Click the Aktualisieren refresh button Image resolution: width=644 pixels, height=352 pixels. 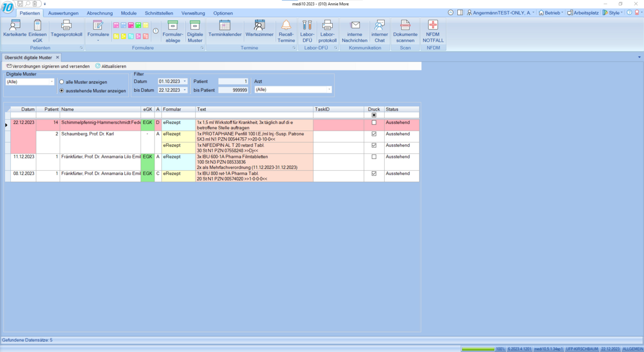[111, 66]
